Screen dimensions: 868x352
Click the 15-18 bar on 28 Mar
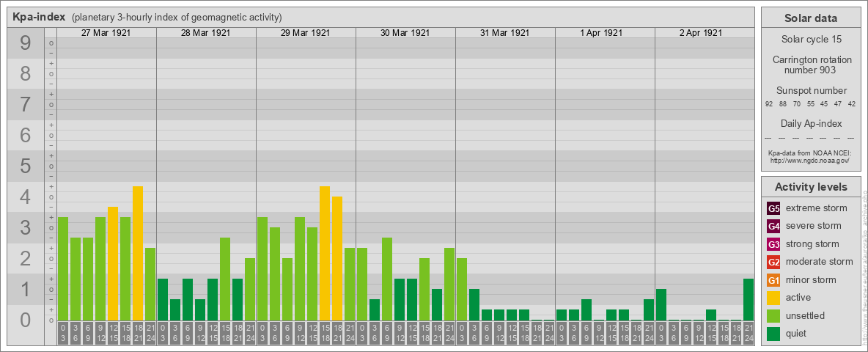(225, 279)
